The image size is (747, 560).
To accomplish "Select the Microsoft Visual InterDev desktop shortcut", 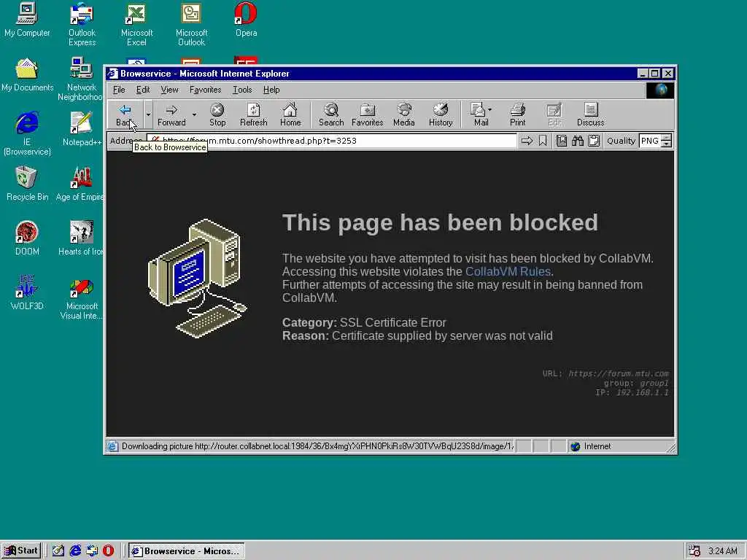I will tap(82, 297).
